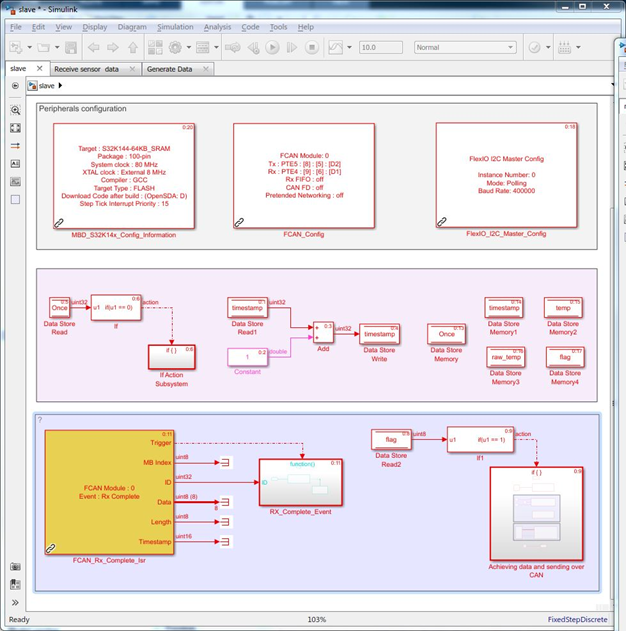Step forward in the simulation
Screen dimensions: 626x631
click(x=292, y=47)
